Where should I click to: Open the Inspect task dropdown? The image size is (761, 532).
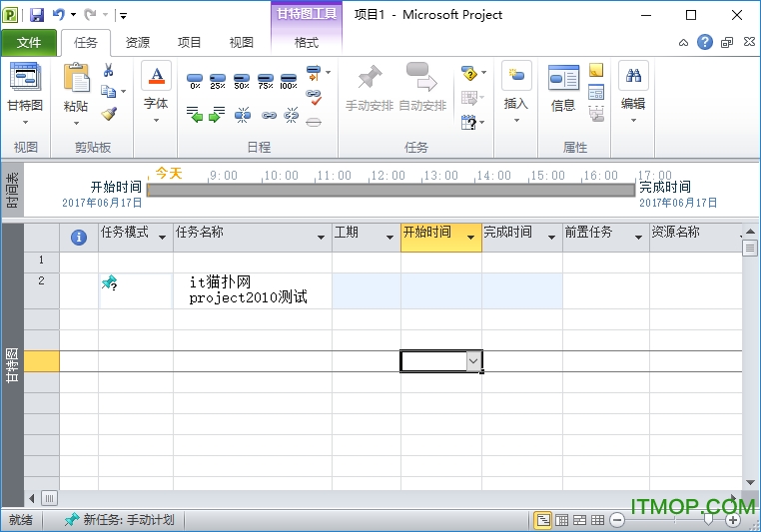[473, 73]
